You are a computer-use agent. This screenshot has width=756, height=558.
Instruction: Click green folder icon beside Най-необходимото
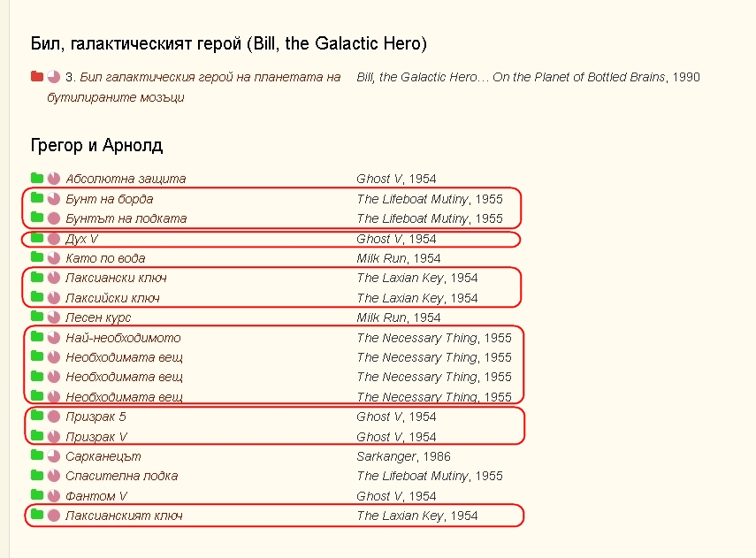click(x=37, y=337)
